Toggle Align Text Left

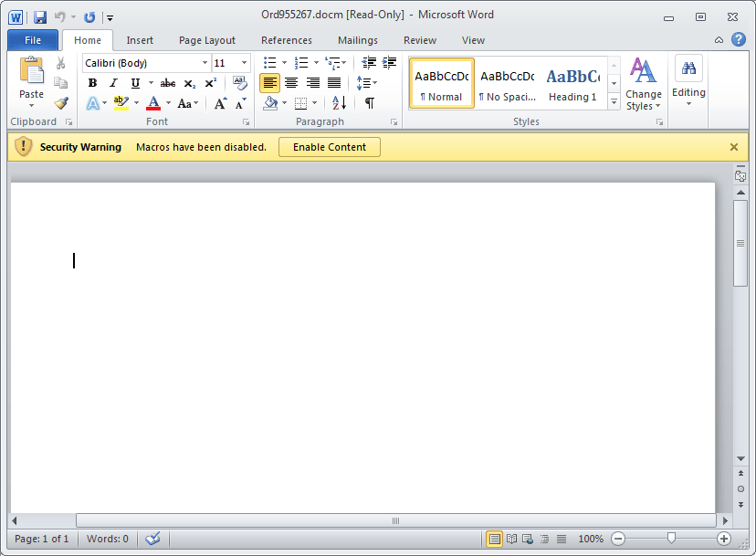[x=270, y=83]
